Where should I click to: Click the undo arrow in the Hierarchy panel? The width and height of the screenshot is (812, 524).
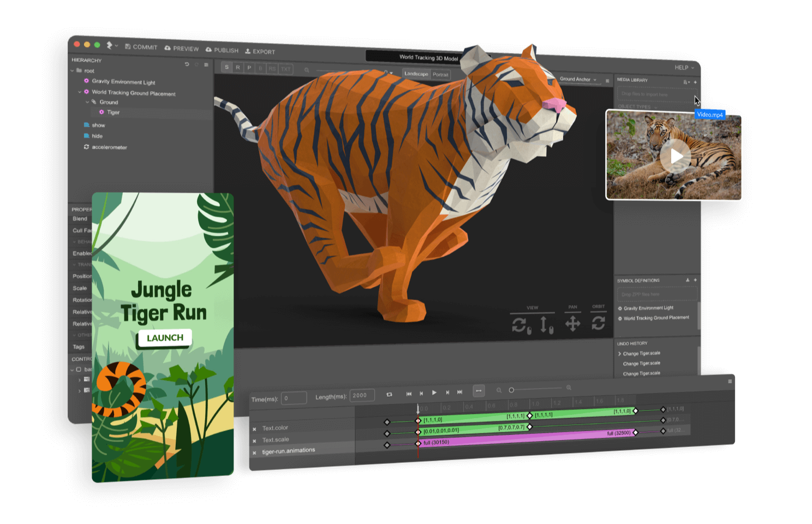point(187,64)
